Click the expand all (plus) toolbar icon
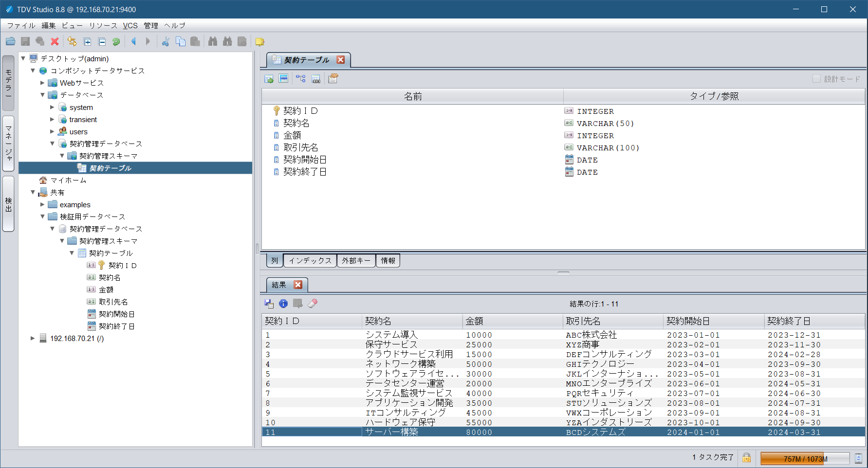This screenshot has width=868, height=468. (x=87, y=42)
